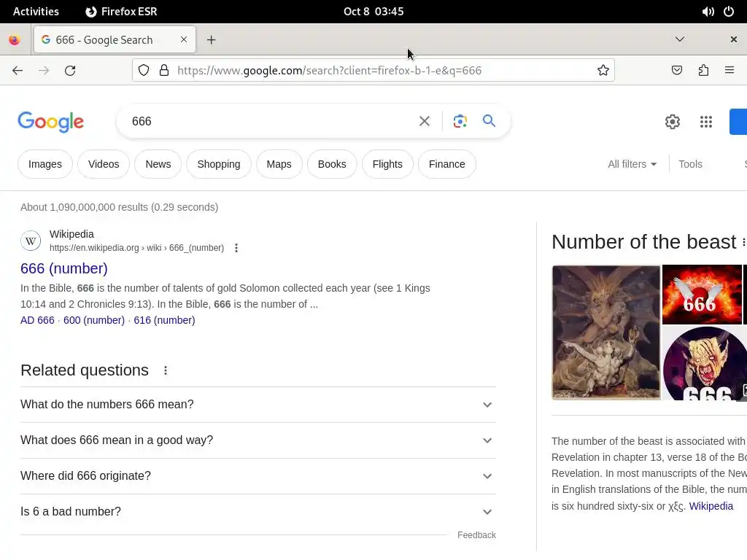Click the Wikipedia favicon of result
Viewport: 747px width, 560px height.
pyautogui.click(x=31, y=241)
